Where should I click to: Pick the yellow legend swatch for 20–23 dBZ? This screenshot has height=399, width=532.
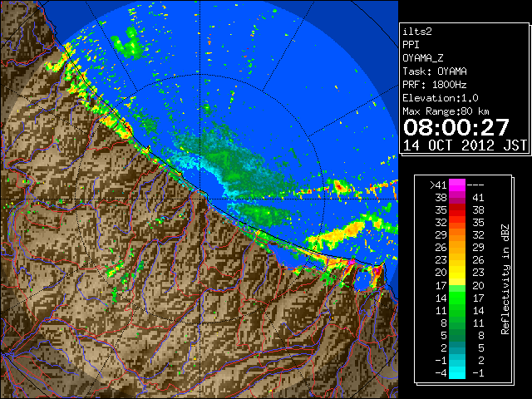(457, 273)
